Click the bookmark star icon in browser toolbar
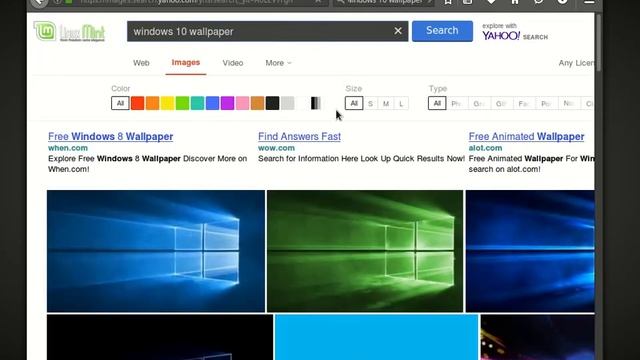This screenshot has height=360, width=640. tap(448, 2)
